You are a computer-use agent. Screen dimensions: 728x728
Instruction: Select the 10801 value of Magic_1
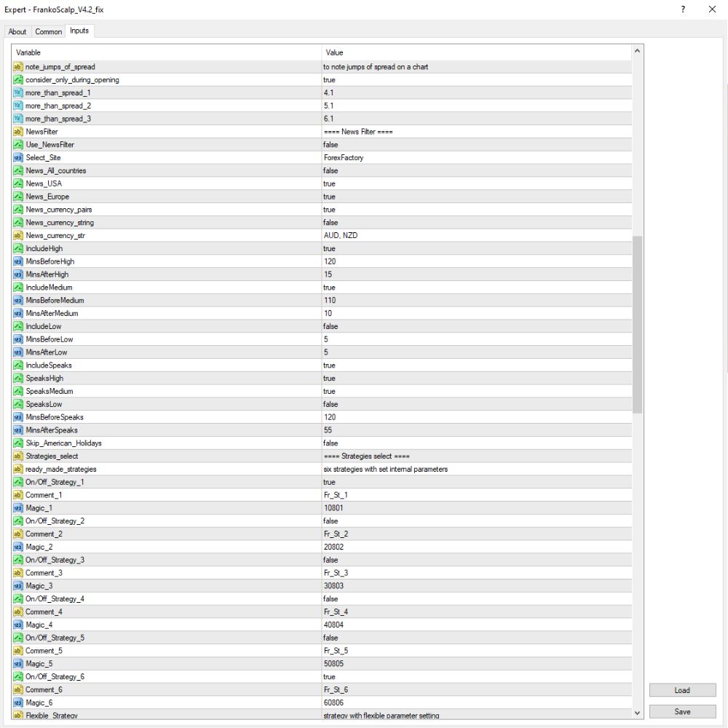tap(333, 508)
